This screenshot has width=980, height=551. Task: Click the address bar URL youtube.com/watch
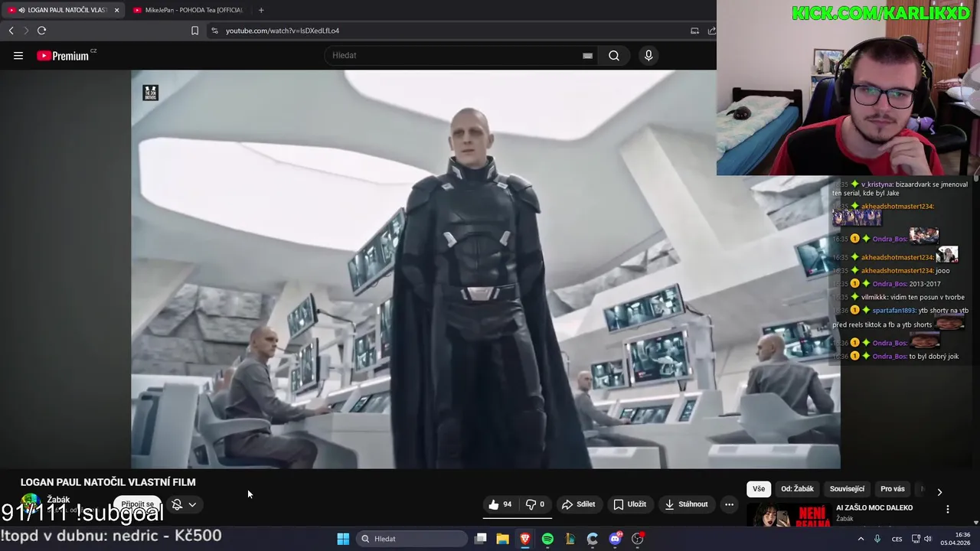(x=283, y=31)
